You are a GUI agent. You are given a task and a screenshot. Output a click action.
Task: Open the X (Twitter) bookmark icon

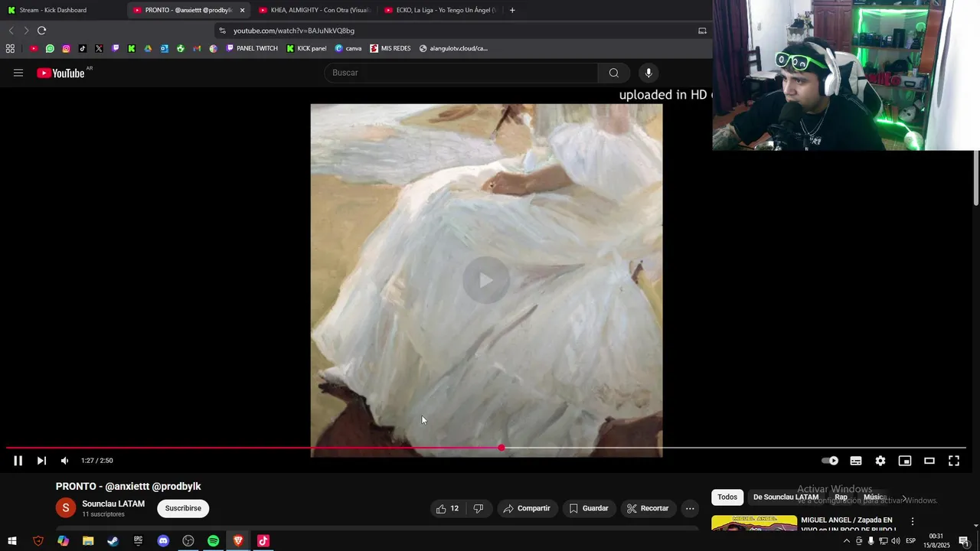[99, 48]
